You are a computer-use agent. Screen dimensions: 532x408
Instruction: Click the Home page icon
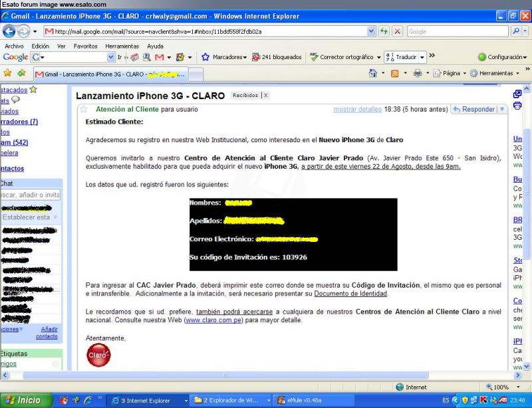click(373, 73)
